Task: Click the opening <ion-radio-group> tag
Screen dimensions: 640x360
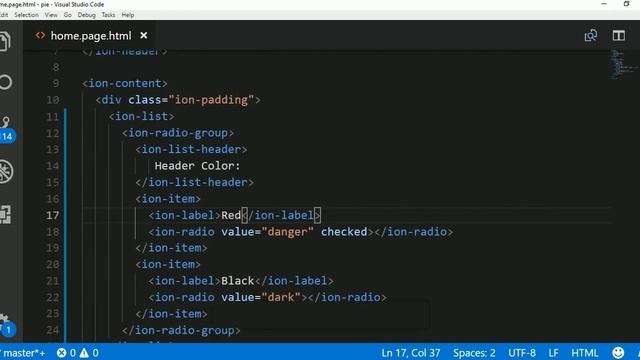Action: (x=178, y=133)
